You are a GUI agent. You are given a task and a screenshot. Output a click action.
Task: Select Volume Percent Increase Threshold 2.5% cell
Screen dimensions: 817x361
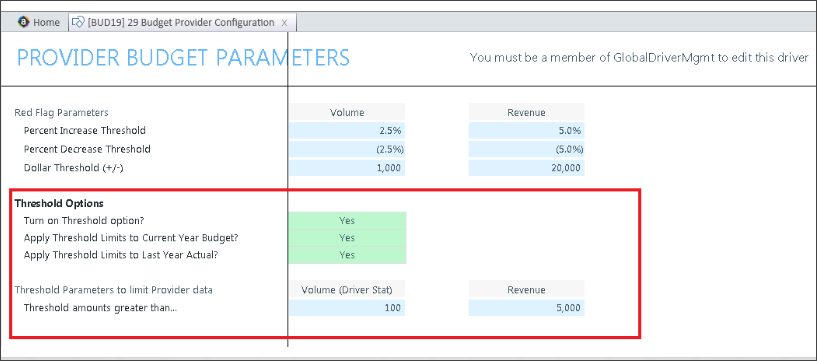tap(347, 130)
